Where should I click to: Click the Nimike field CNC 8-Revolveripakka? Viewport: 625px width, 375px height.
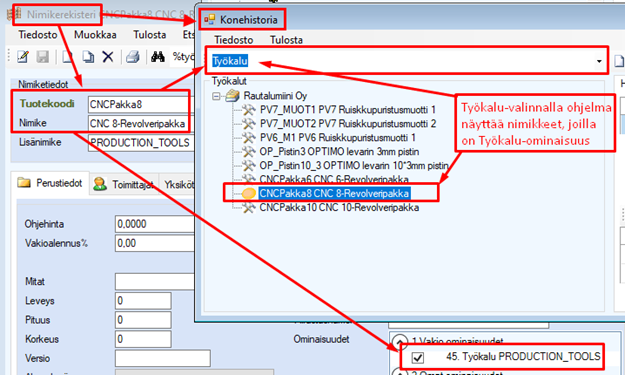pyautogui.click(x=140, y=124)
